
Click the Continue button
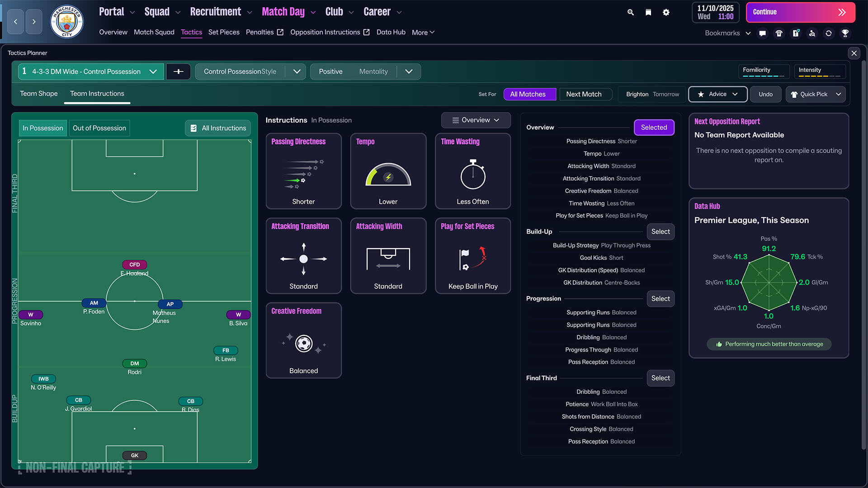point(800,12)
